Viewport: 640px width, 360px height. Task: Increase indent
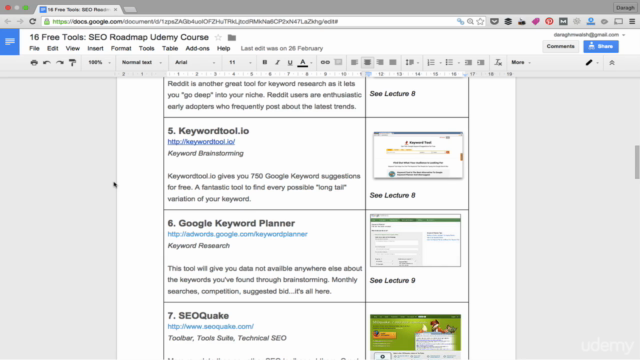(x=481, y=62)
